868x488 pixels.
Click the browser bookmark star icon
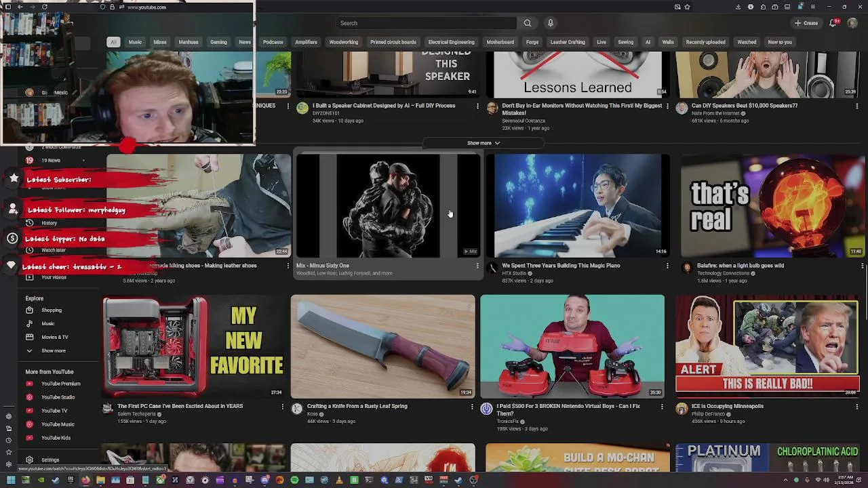click(688, 7)
